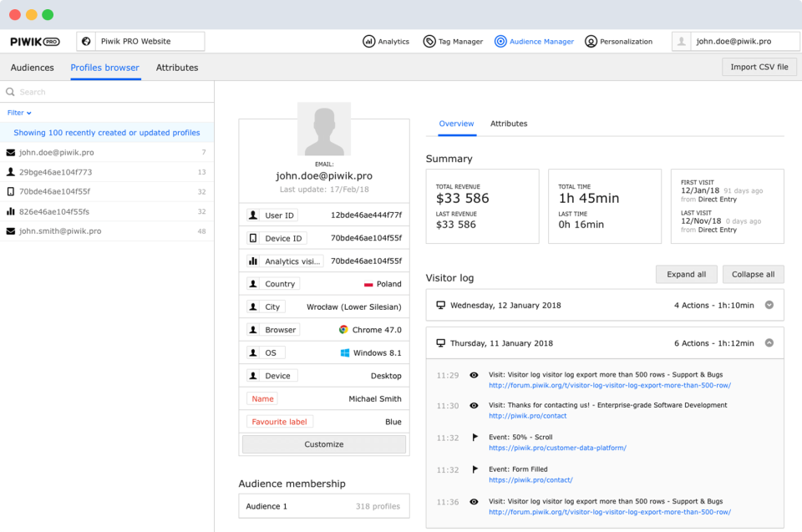This screenshot has height=532, width=802.
Task: Open the Analytics module icon
Action: pyautogui.click(x=368, y=40)
